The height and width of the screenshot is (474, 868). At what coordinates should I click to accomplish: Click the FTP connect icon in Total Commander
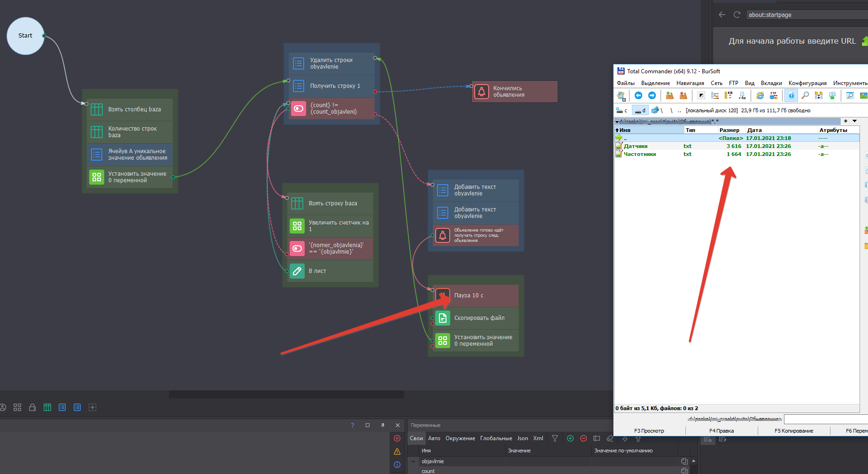(773, 95)
